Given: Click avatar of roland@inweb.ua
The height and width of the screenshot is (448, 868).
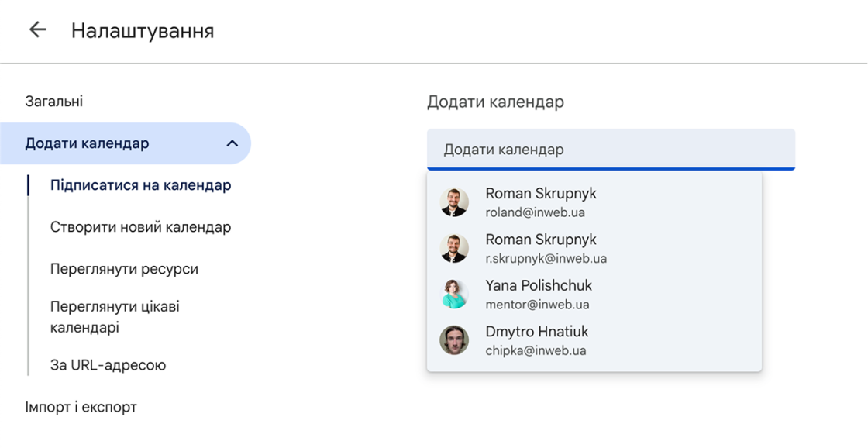Looking at the screenshot, I should click(454, 202).
